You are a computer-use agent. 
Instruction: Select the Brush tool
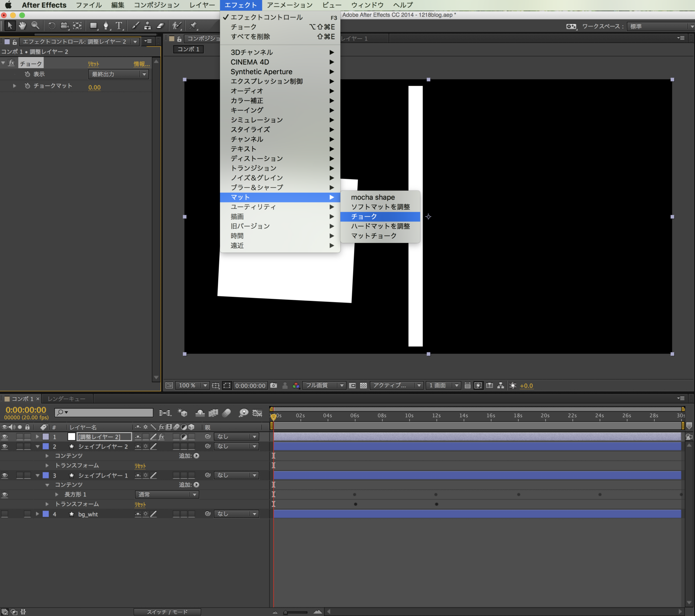(135, 26)
